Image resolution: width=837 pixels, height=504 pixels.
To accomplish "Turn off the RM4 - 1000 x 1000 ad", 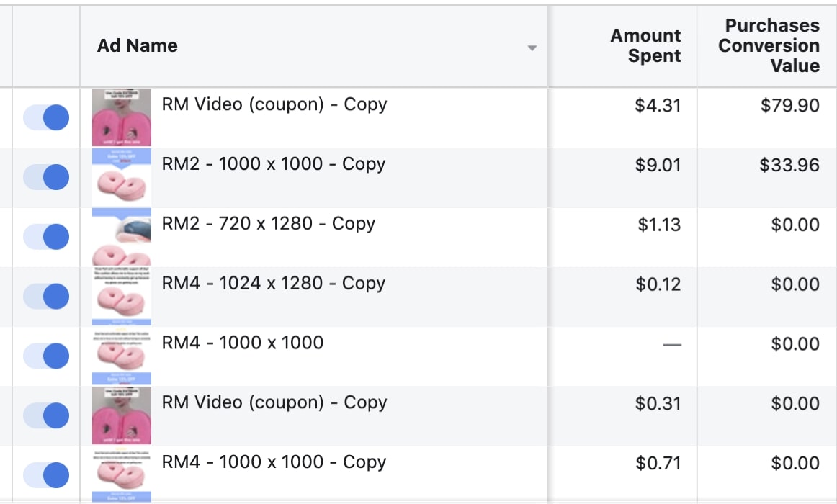I will click(45, 355).
